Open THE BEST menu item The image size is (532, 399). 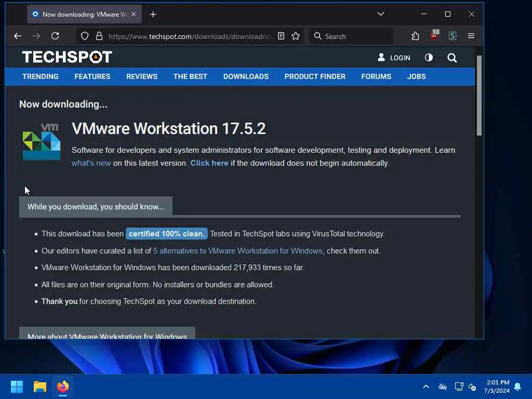tap(190, 76)
